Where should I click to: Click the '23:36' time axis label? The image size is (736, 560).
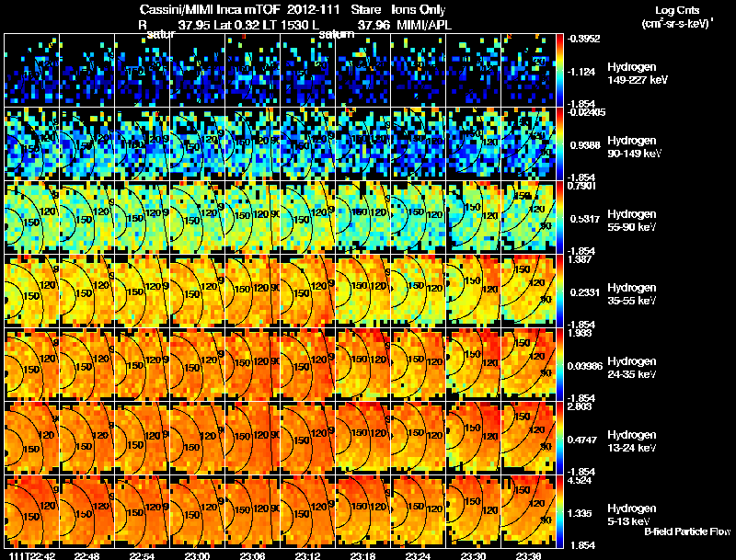(x=528, y=555)
